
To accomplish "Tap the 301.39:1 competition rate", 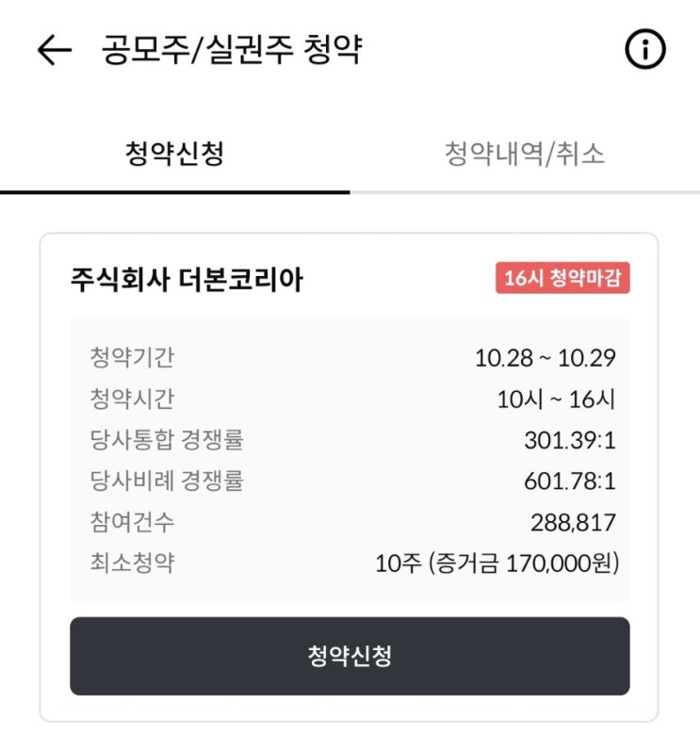I will (569, 441).
